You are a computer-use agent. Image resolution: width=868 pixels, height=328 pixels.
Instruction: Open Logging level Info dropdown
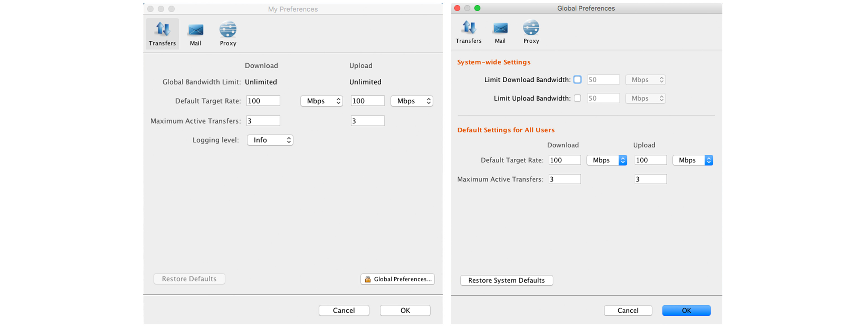(x=270, y=140)
